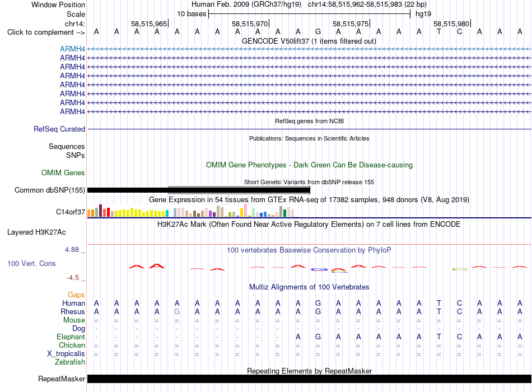The image size is (532, 392).
Task: Select the Mouse alignment row label
Action: 74,320
